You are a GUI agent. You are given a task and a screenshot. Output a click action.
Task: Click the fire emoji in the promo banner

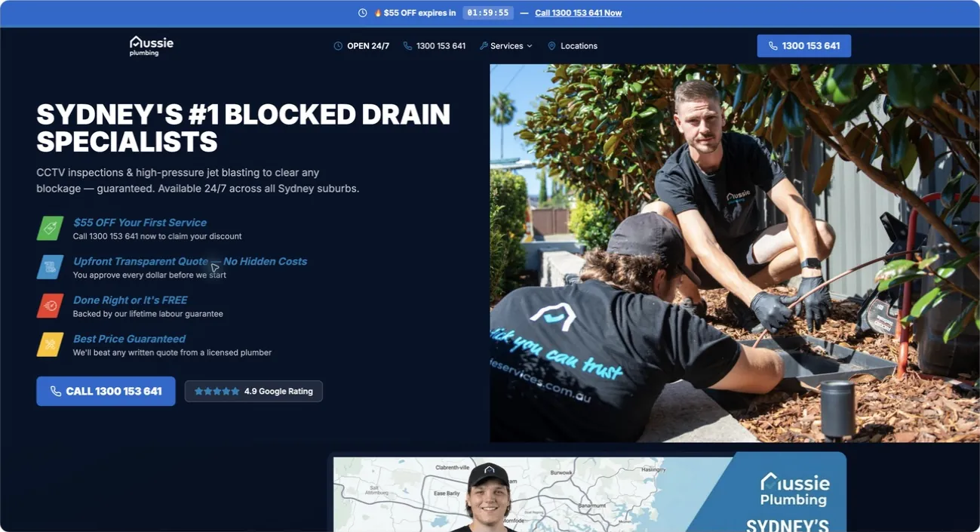click(378, 13)
